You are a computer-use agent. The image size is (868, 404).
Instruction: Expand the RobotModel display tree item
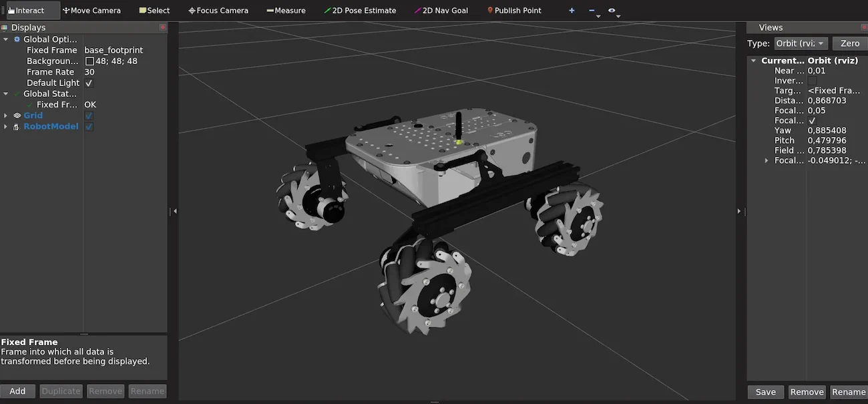(x=6, y=127)
